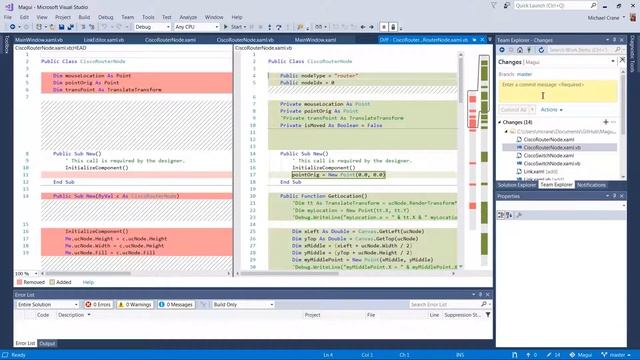The image size is (640, 360).
Task: Click the pending changes pencil icon in status bar
Action: (x=549, y=355)
